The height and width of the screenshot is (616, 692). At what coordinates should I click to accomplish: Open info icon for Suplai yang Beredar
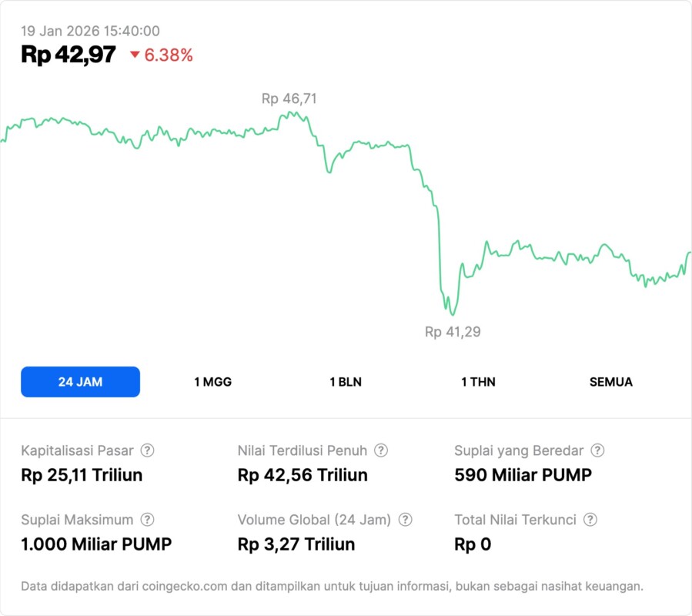tap(597, 450)
